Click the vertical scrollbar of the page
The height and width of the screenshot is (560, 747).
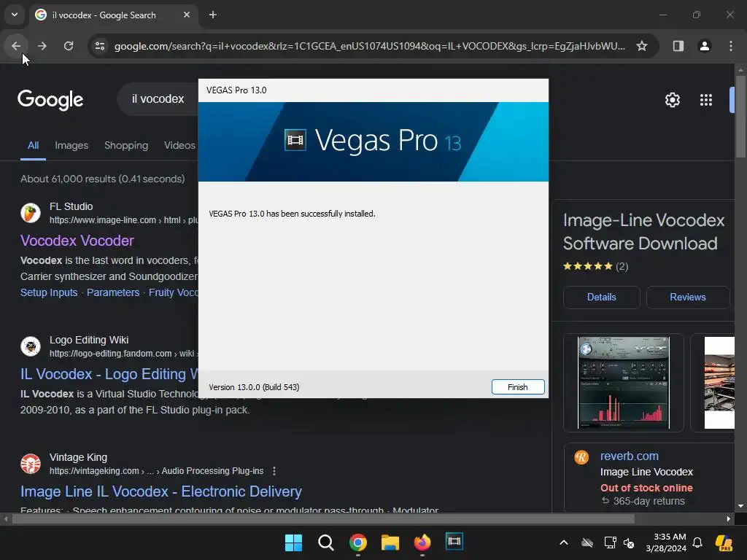point(740,117)
